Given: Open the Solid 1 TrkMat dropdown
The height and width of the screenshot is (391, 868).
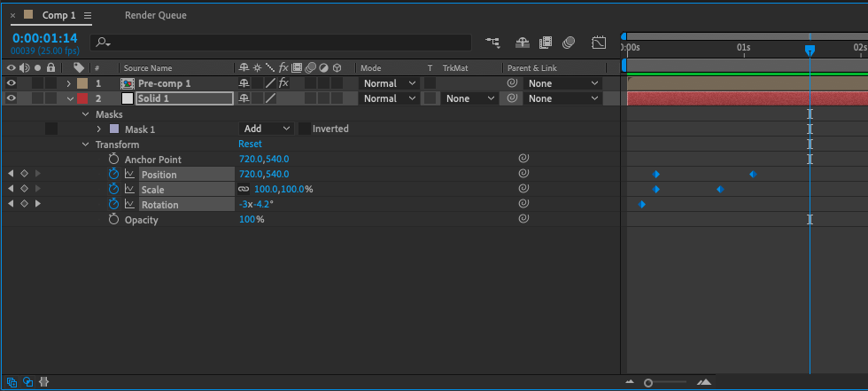Looking at the screenshot, I should click(469, 98).
